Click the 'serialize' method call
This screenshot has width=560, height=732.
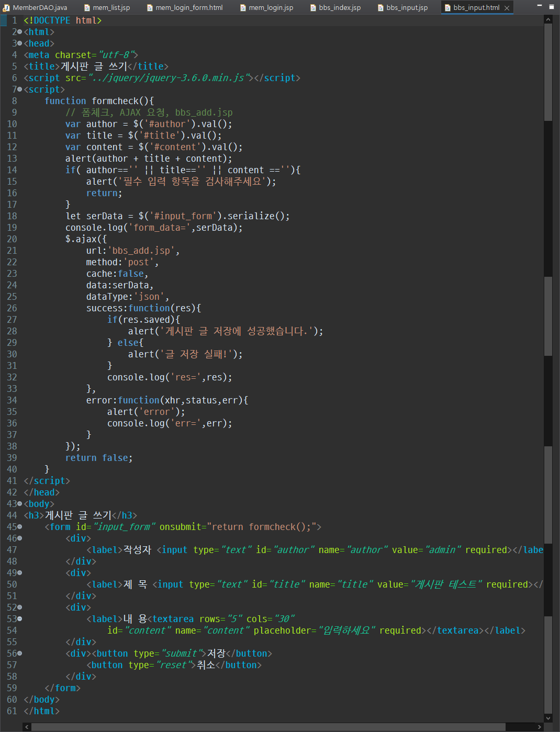tap(251, 216)
